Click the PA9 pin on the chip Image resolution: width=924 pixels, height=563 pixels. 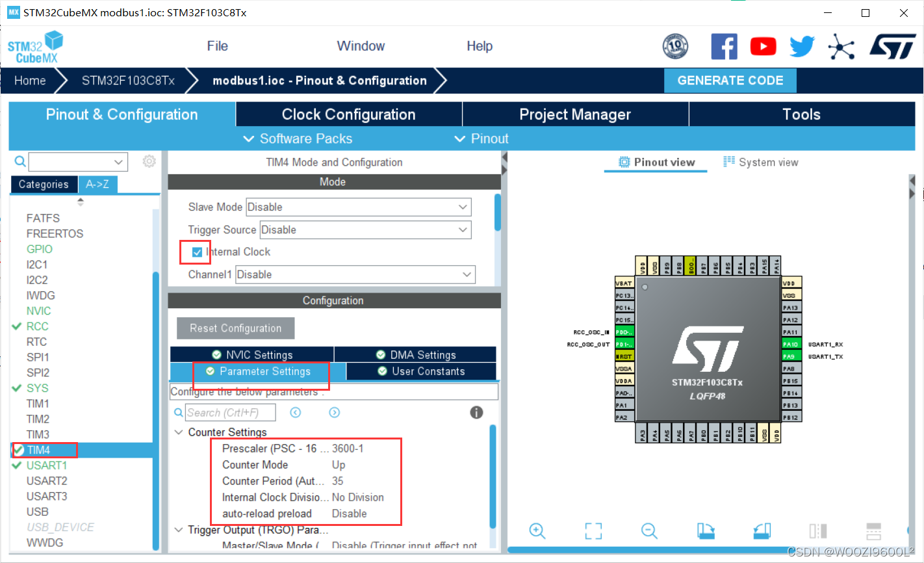point(791,356)
